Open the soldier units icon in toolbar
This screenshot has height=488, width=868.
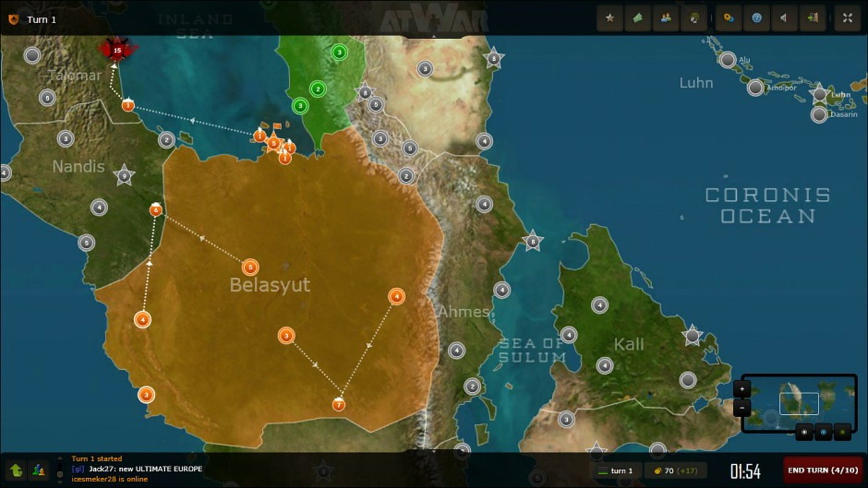[694, 18]
